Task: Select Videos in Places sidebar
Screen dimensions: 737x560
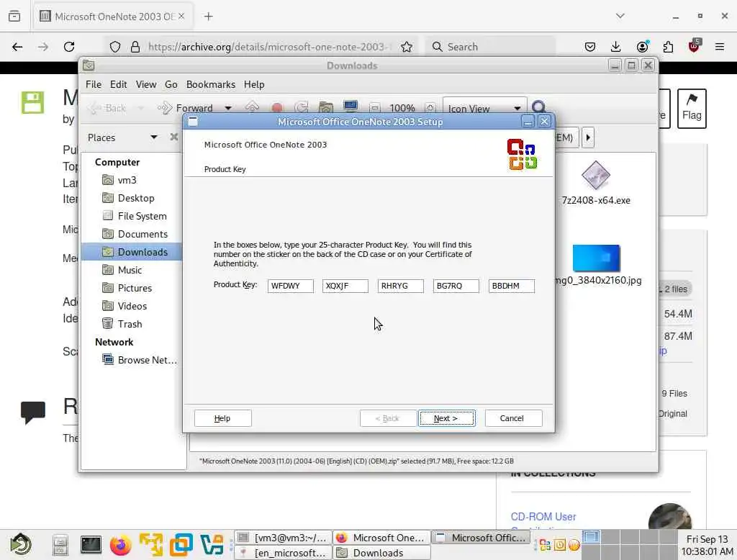Action: 132,306
